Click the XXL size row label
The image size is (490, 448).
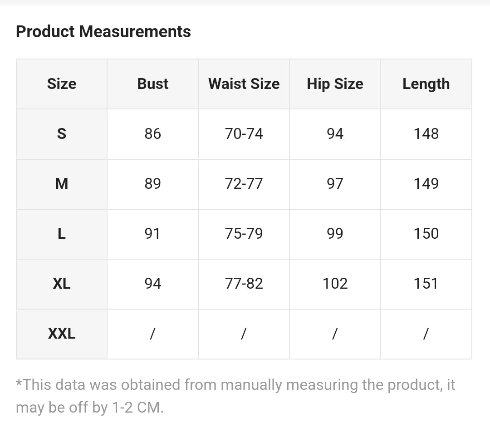tap(62, 334)
